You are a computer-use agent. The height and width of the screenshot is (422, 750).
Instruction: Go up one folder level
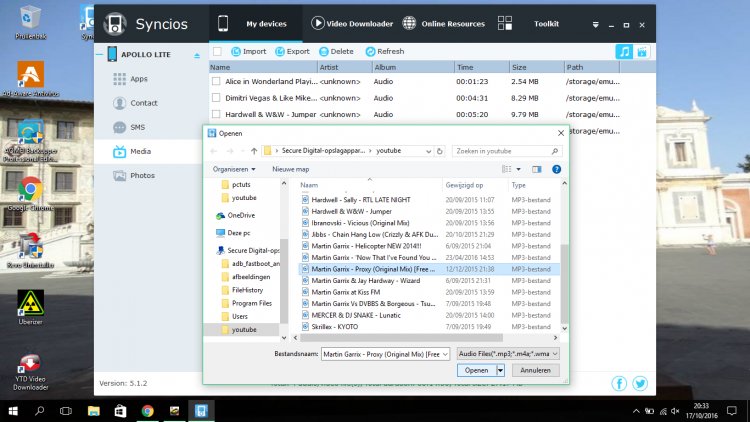coord(251,150)
